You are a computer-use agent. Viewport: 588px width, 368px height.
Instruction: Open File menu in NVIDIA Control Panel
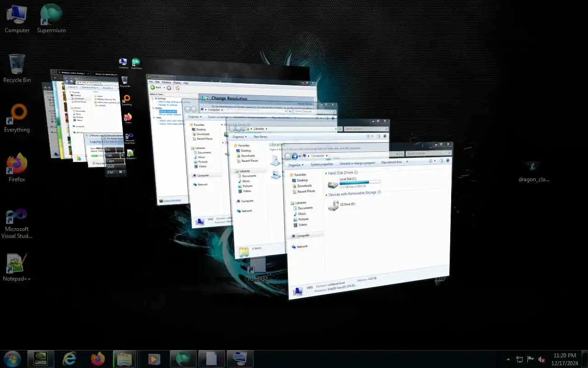150,82
